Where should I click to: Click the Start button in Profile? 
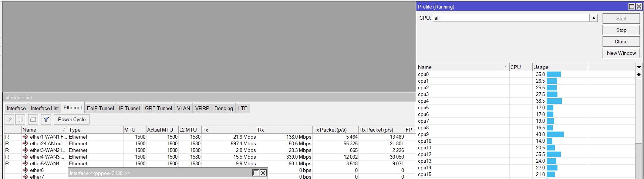click(621, 19)
